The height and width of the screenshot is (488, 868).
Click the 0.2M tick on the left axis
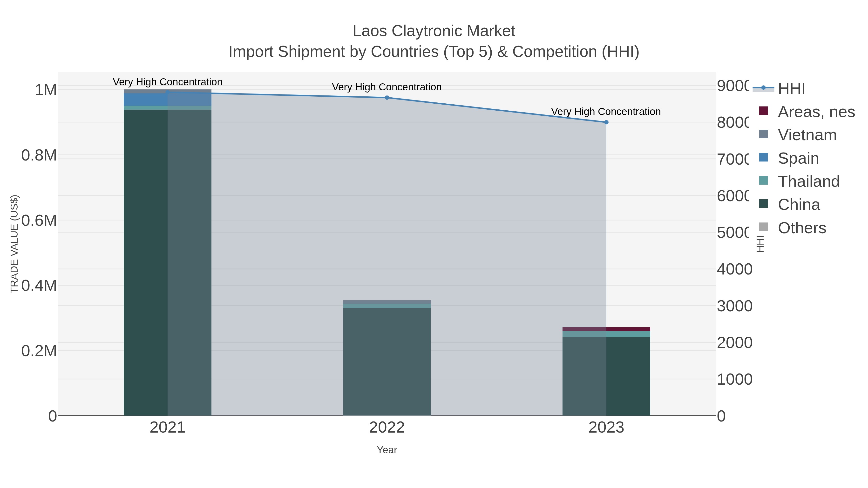[x=39, y=351]
